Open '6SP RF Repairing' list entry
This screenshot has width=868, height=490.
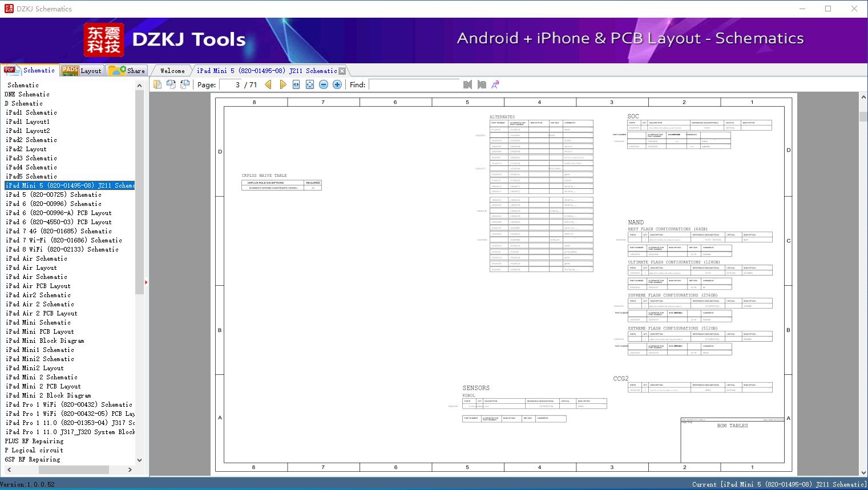(x=33, y=459)
